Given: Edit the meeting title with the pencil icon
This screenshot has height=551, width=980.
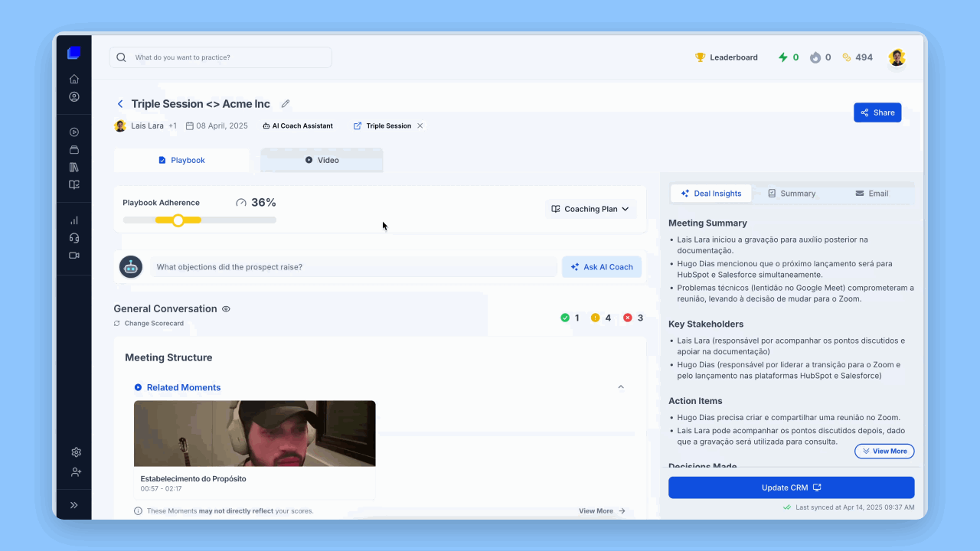Looking at the screenshot, I should tap(286, 103).
